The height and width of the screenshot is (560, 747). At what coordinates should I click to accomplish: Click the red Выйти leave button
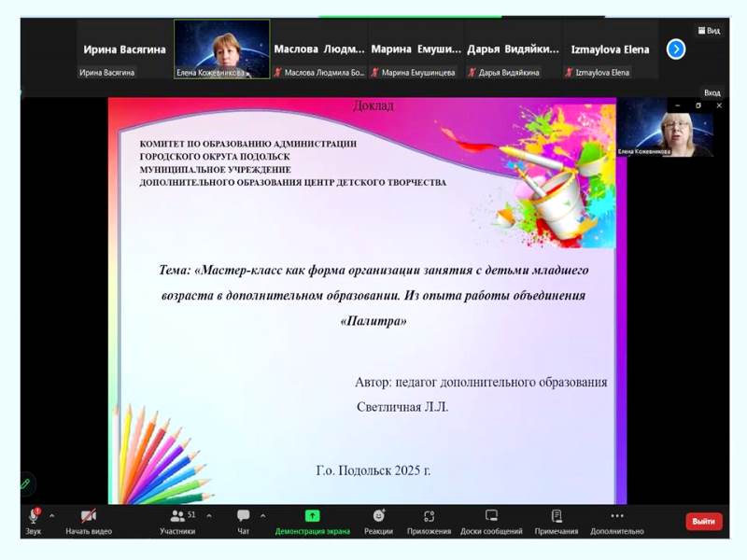pos(704,522)
